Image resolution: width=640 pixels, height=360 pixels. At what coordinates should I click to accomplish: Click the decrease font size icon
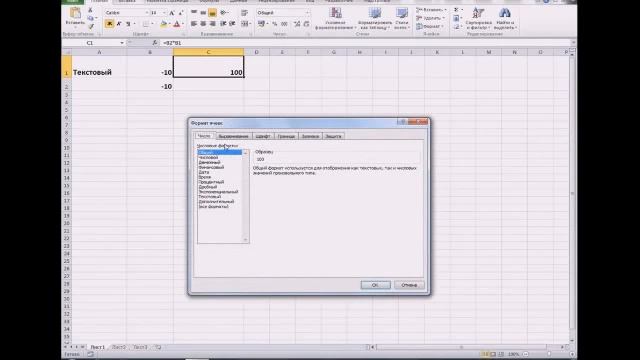[x=180, y=13]
